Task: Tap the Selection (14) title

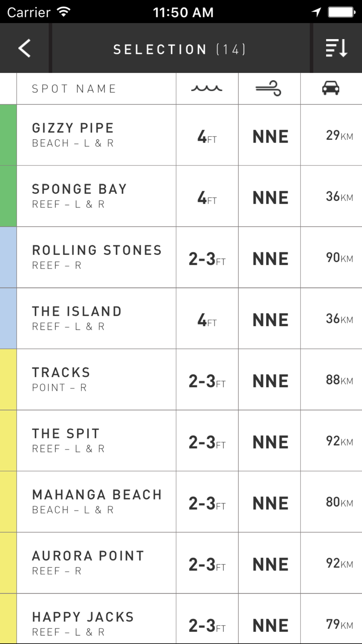Action: click(180, 49)
